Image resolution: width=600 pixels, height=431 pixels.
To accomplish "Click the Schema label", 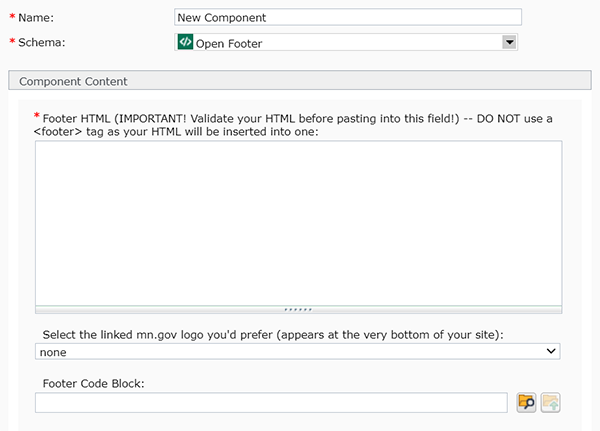I will pos(43,43).
